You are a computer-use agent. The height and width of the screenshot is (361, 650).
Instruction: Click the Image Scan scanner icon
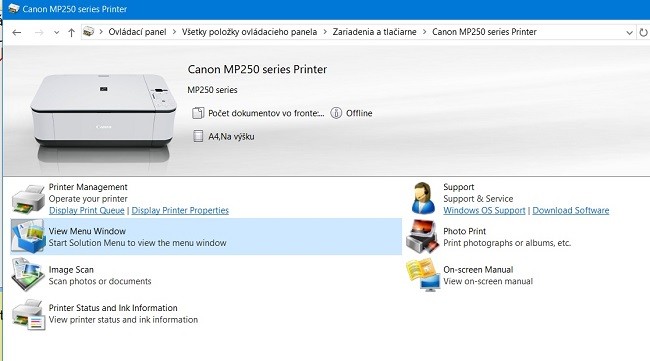point(28,274)
